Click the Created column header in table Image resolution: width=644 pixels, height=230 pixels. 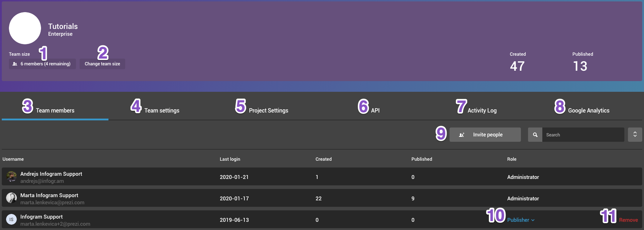point(324,159)
